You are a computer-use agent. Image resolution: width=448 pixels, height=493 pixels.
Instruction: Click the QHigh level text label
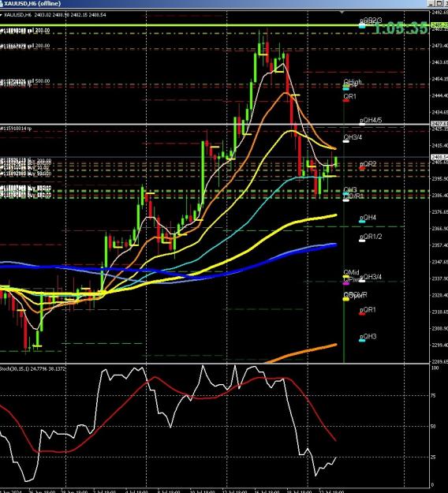(353, 82)
